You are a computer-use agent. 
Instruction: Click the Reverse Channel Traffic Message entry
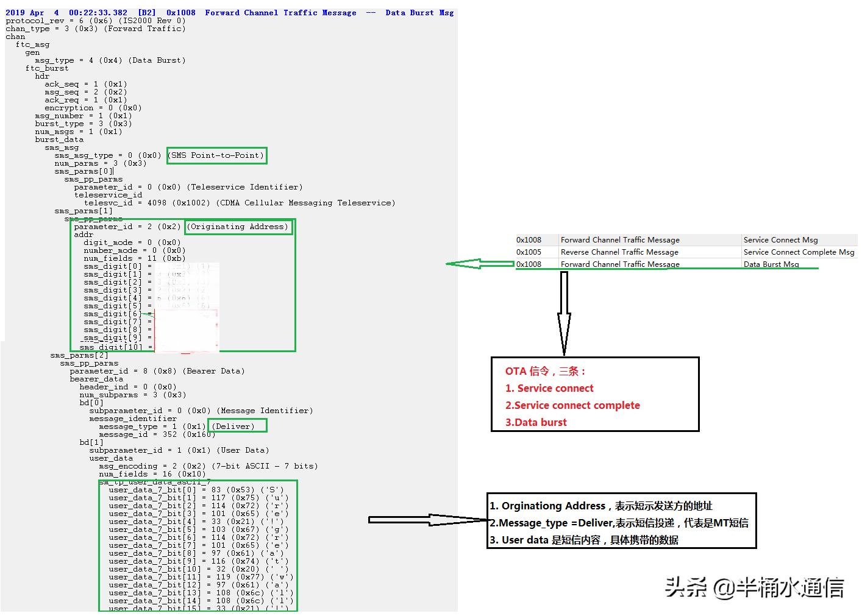pos(619,252)
